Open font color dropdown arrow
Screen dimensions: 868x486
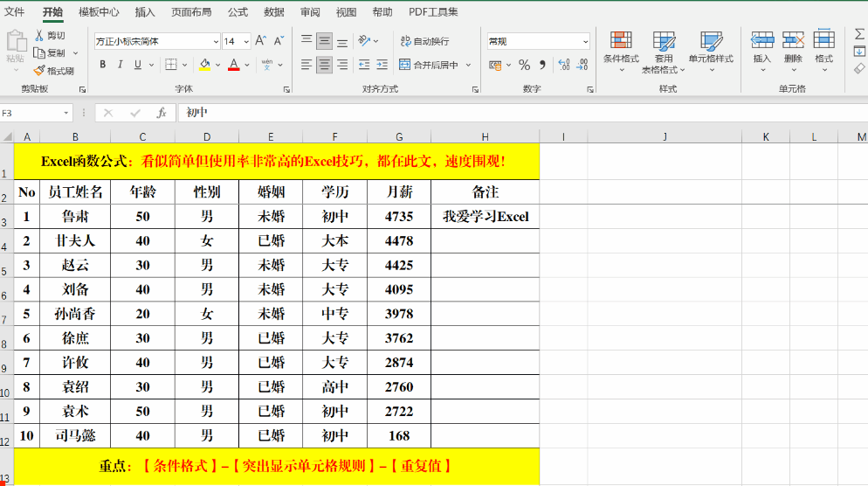[247, 66]
